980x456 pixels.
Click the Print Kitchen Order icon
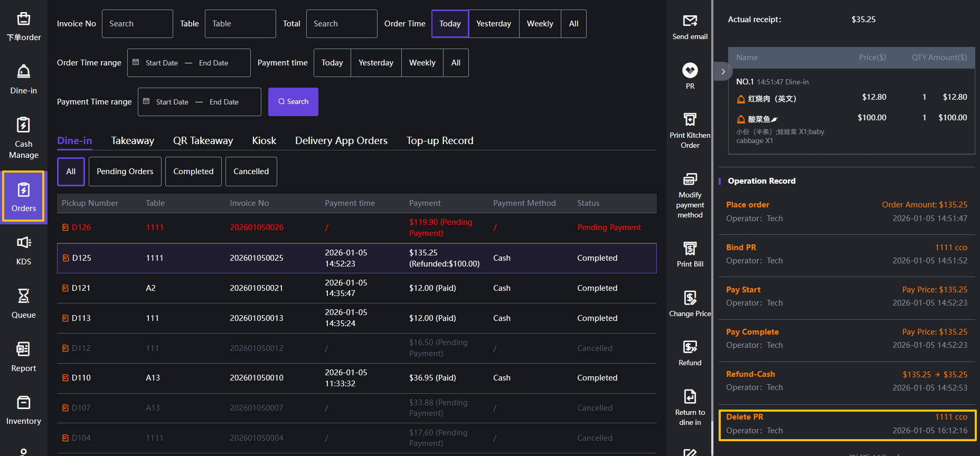pyautogui.click(x=690, y=120)
